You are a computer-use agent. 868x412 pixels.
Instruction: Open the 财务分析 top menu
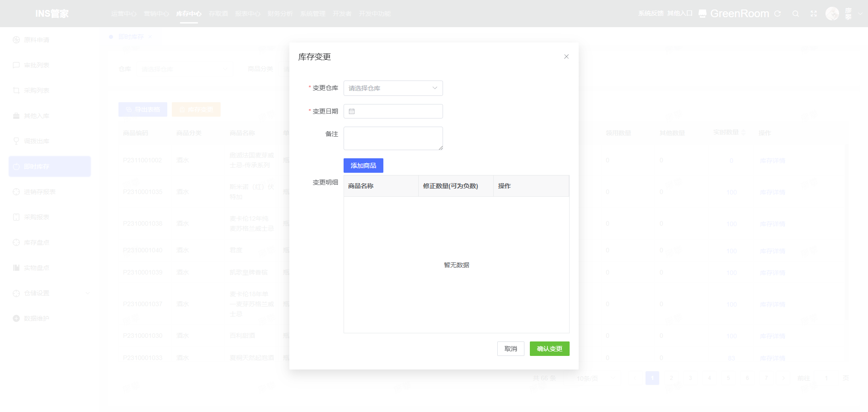[x=280, y=14]
